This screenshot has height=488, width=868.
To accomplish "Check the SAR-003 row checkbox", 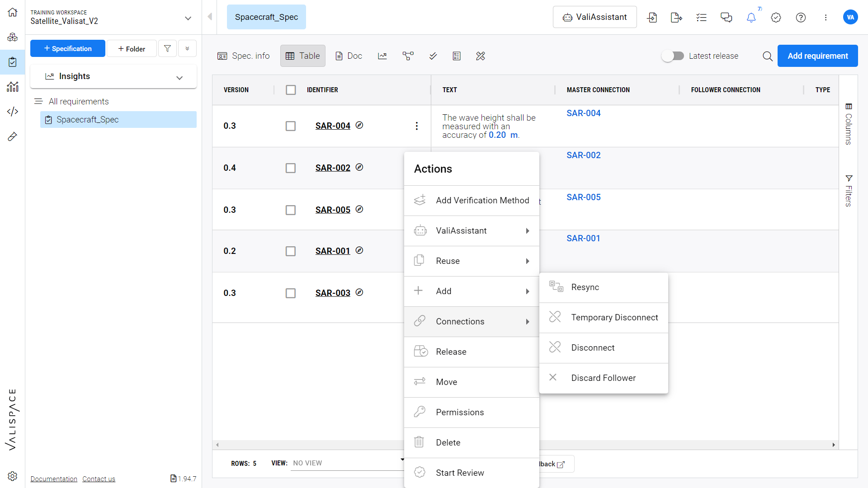I will (x=291, y=293).
